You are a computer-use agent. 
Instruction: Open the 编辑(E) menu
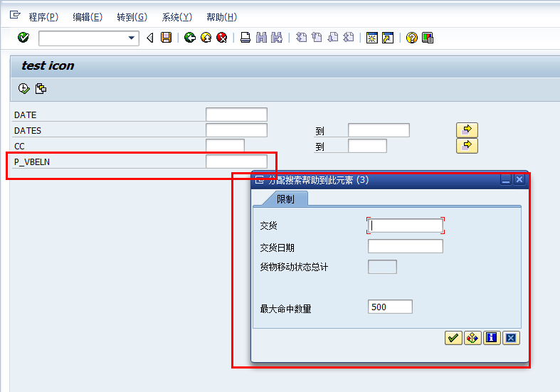pos(88,17)
